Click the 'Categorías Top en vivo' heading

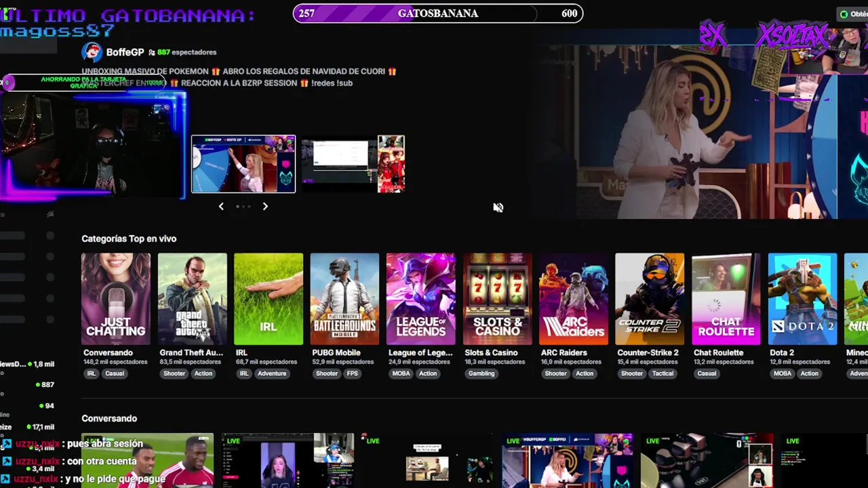click(x=129, y=239)
